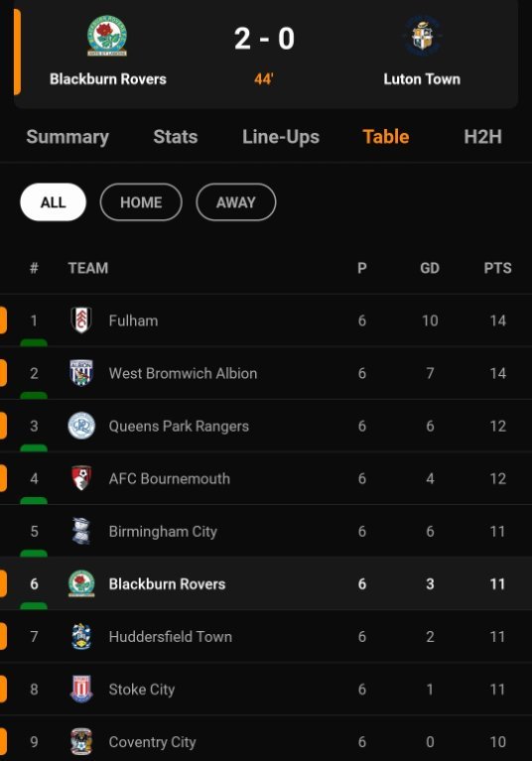Image resolution: width=532 pixels, height=761 pixels.
Task: Tap the Queens Park Rangers badge
Action: [x=81, y=426]
